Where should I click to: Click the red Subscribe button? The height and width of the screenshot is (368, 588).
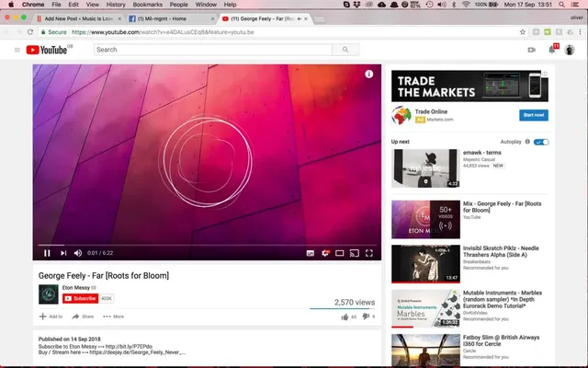(80, 298)
